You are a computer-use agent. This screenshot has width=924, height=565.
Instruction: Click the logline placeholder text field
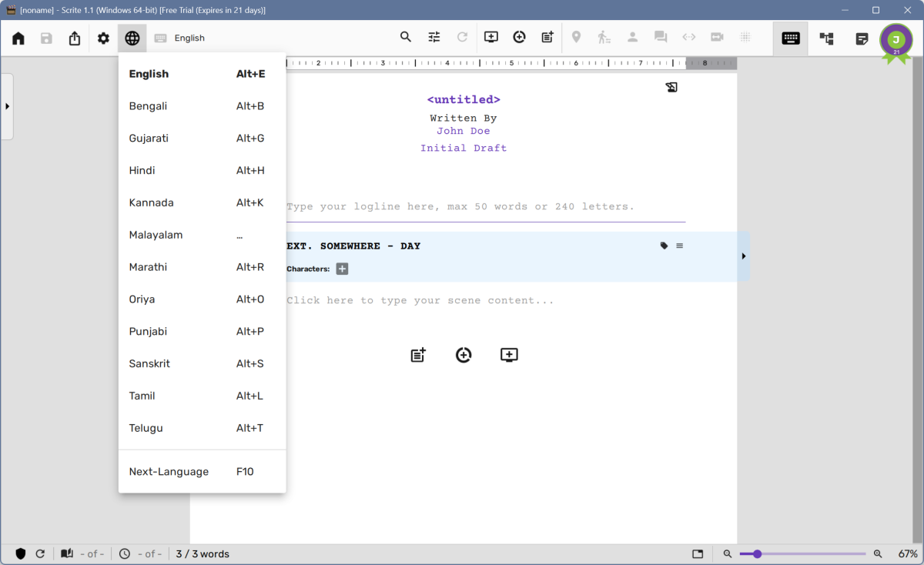coord(460,206)
